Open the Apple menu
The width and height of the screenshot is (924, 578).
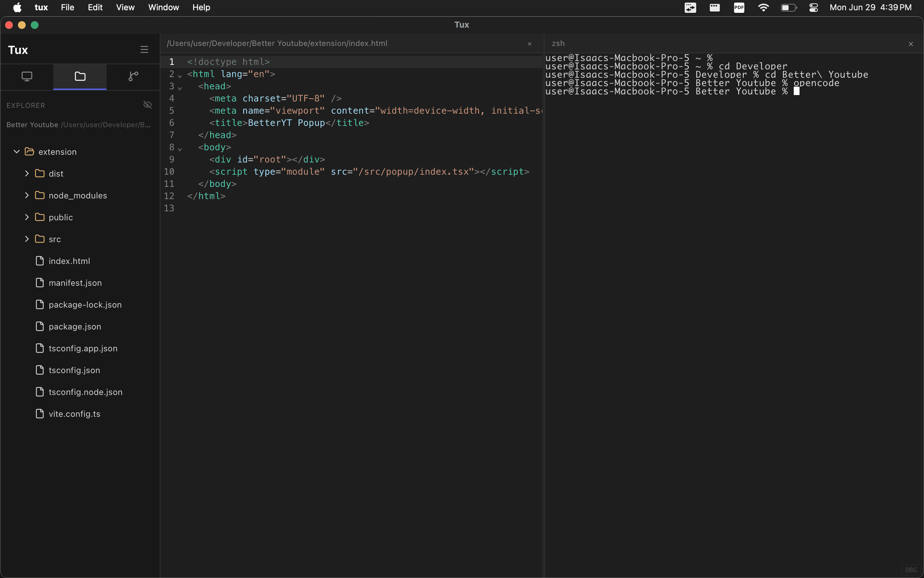[17, 7]
